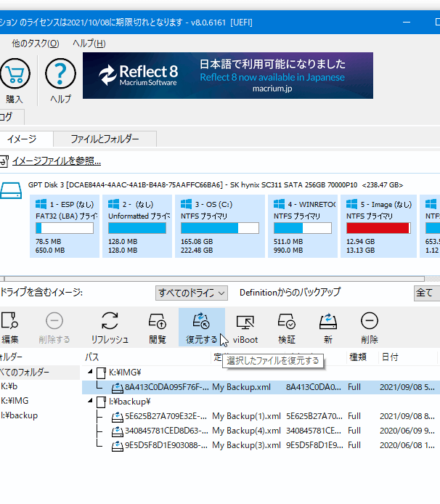Viewport: 440px width, 504px height.
Task: Click backup file icon for 9E5D5F8D1E903088
Action: tap(118, 446)
